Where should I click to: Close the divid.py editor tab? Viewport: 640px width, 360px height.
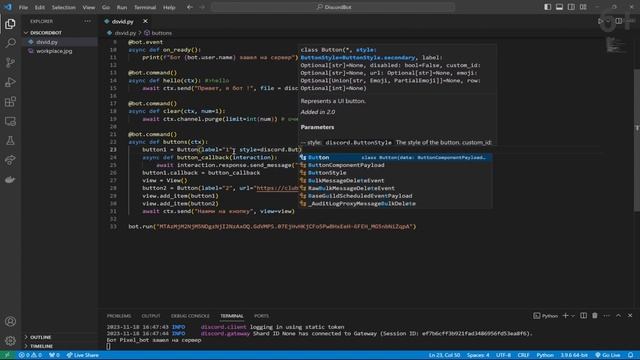pyautogui.click(x=145, y=21)
